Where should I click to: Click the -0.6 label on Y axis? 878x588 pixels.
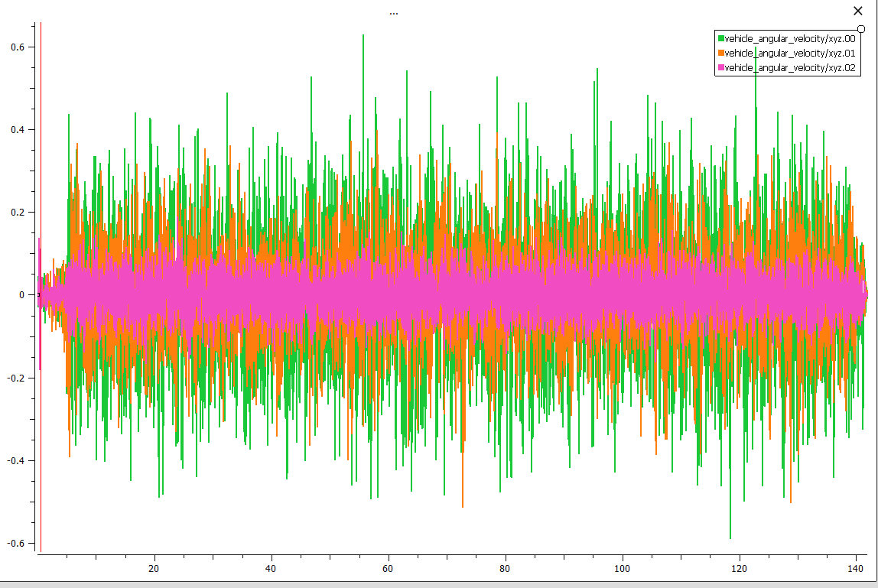pos(15,543)
